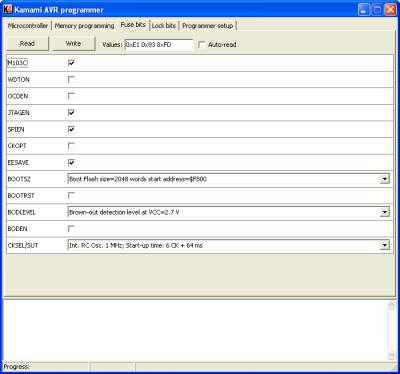Enable the BOOTRST fuse checkbox
400x374 pixels.
click(71, 195)
